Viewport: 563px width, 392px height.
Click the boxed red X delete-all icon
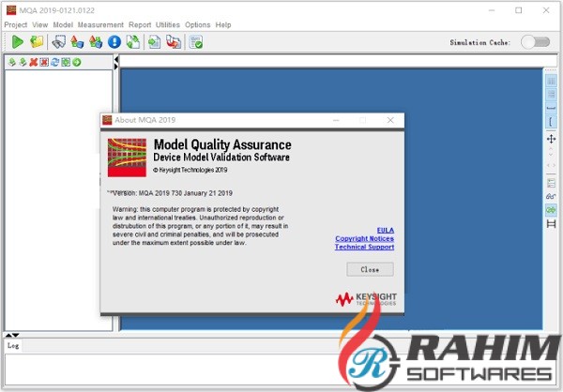click(x=44, y=63)
